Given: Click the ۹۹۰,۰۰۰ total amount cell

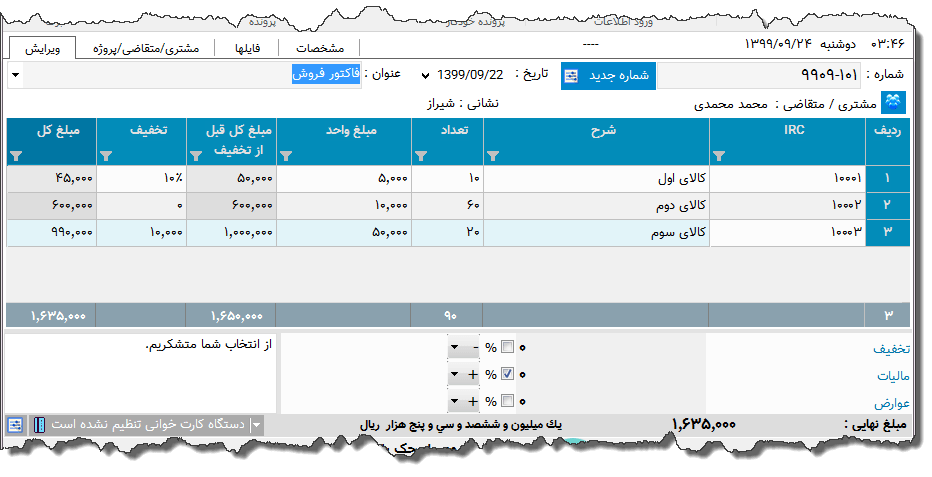Looking at the screenshot, I should point(51,232).
